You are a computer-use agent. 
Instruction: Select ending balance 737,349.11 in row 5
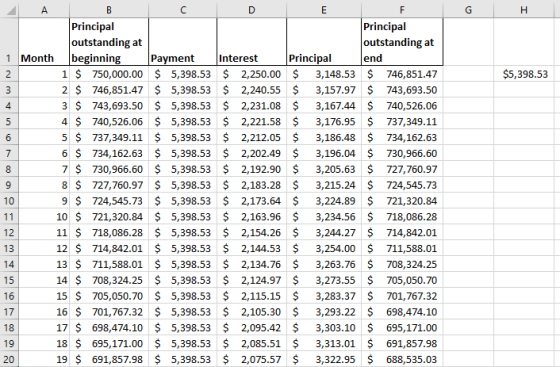[x=402, y=121]
